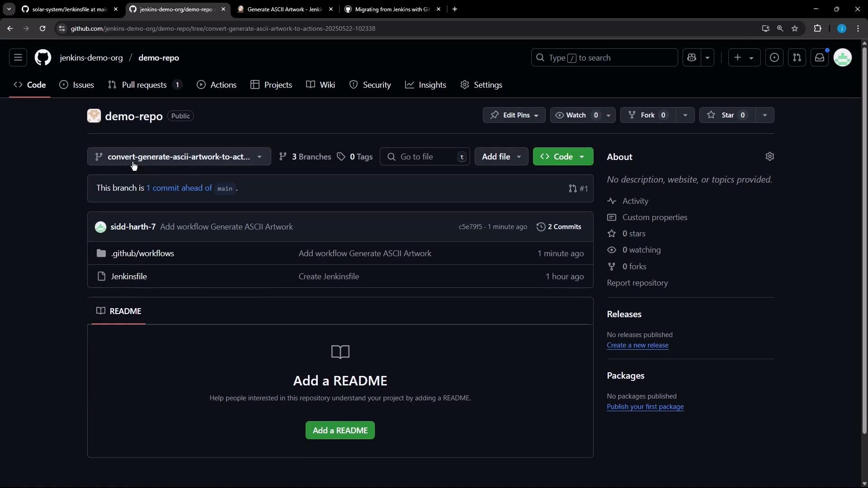Bookmark this page with the star icon
The height and width of the screenshot is (488, 868).
[795, 28]
